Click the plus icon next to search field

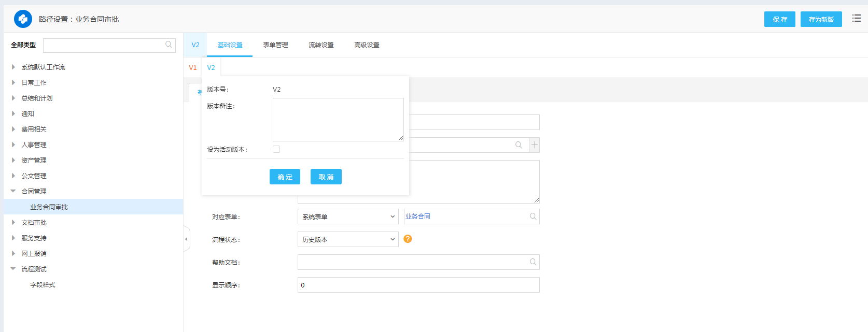click(x=534, y=145)
